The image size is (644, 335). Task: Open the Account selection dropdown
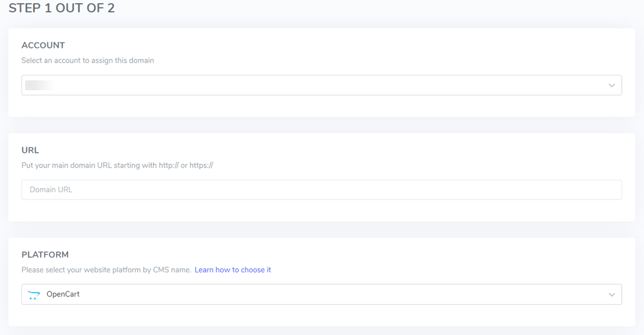322,85
